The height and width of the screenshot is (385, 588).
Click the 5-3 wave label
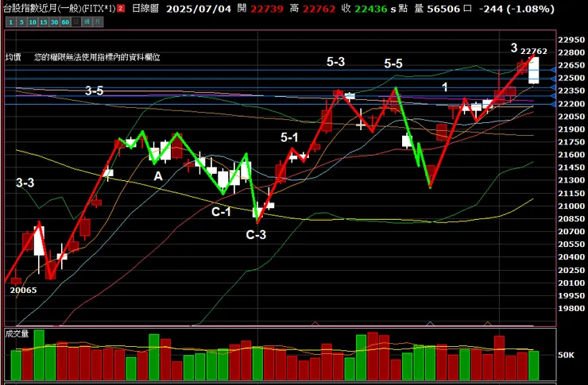[x=335, y=62]
